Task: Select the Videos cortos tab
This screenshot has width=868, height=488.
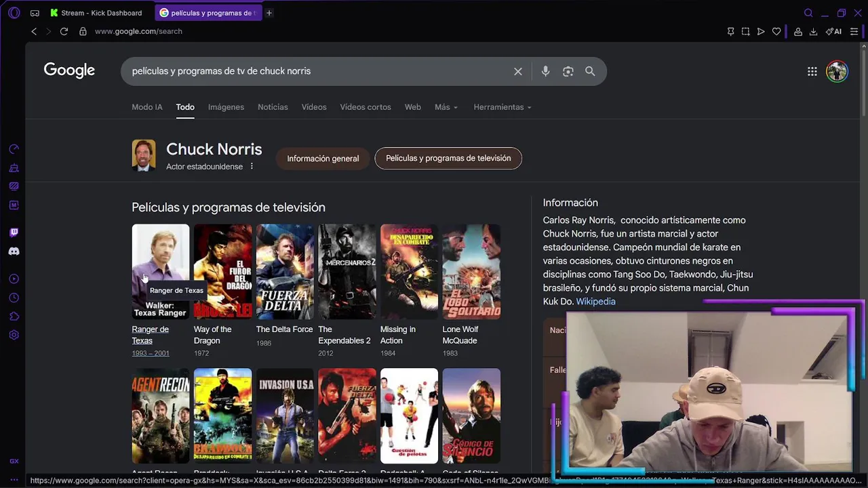Action: click(x=366, y=107)
